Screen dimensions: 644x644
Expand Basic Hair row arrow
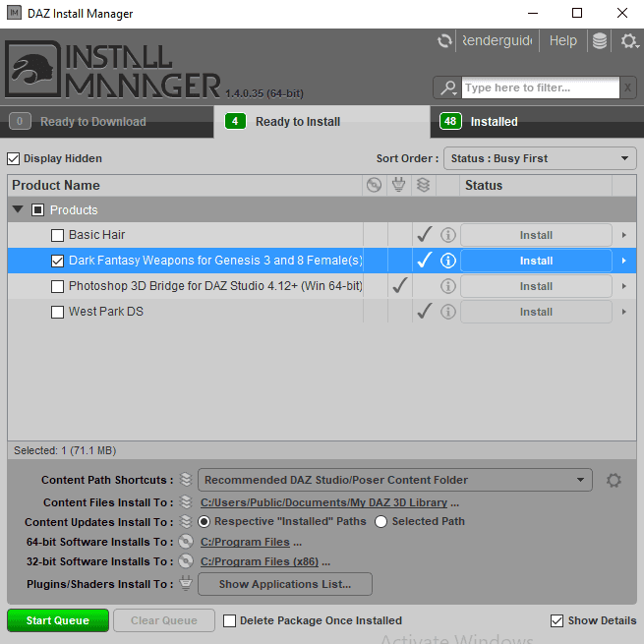(x=624, y=235)
